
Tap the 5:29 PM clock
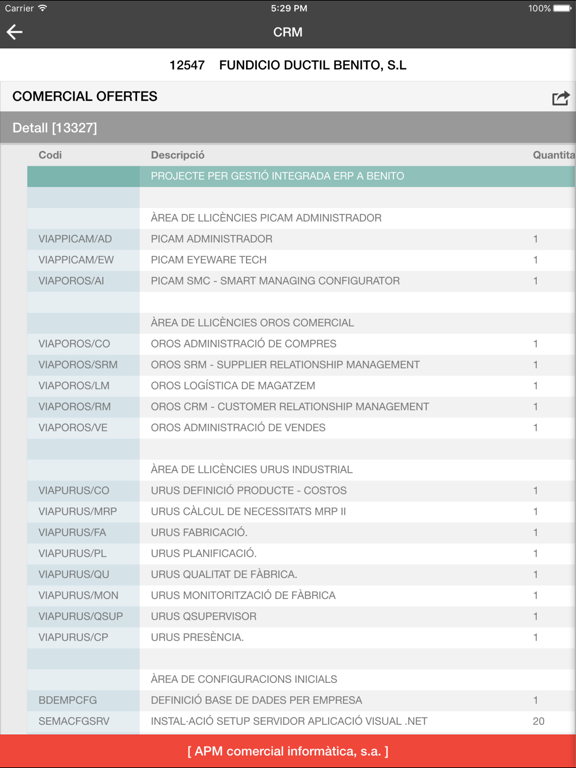pyautogui.click(x=289, y=8)
